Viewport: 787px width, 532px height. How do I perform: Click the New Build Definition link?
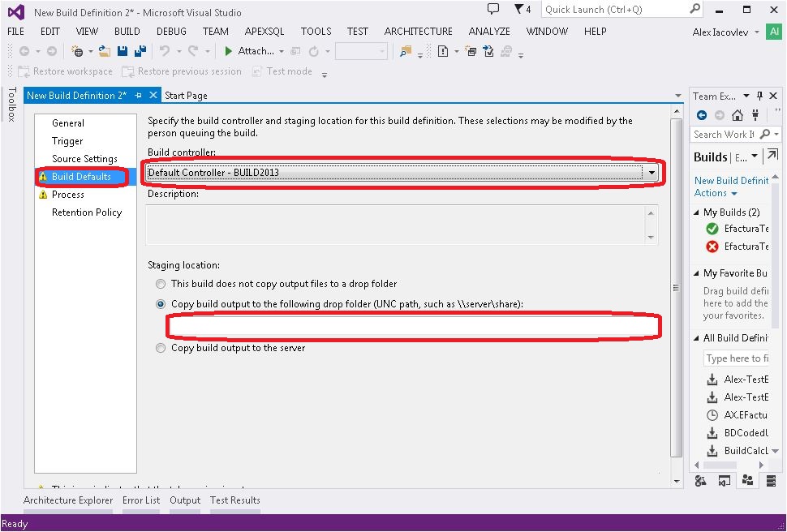pos(731,181)
